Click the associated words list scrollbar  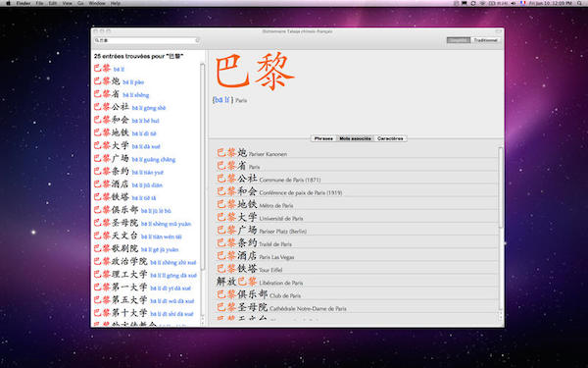click(x=501, y=187)
